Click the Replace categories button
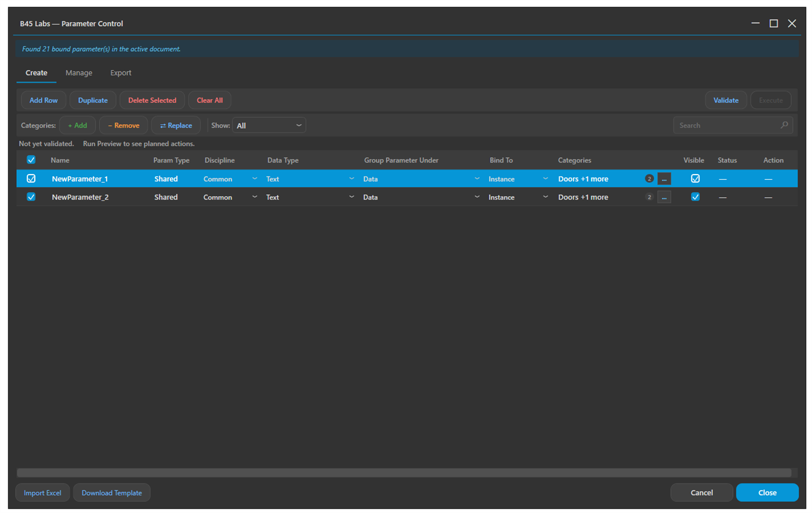This screenshot has height=513, width=812. [176, 125]
